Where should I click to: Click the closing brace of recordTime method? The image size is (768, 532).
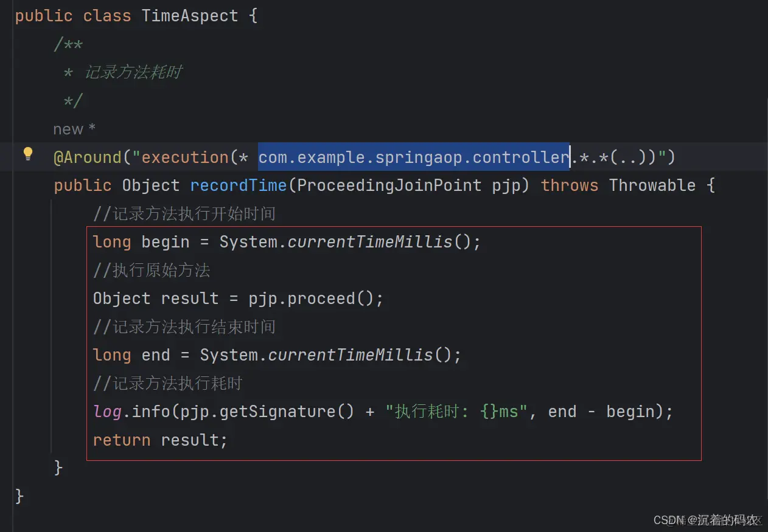coord(58,468)
